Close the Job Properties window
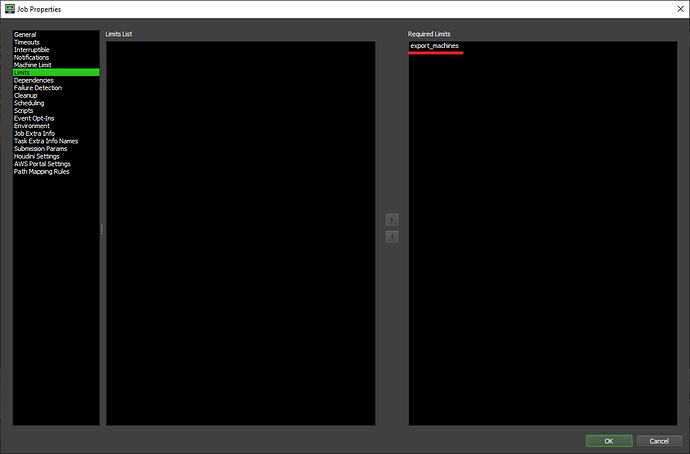 680,9
